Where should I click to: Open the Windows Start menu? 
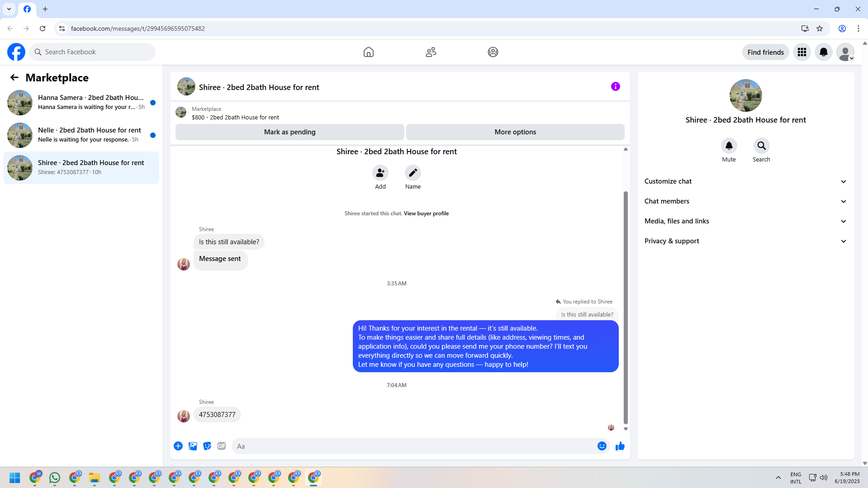[x=15, y=478]
